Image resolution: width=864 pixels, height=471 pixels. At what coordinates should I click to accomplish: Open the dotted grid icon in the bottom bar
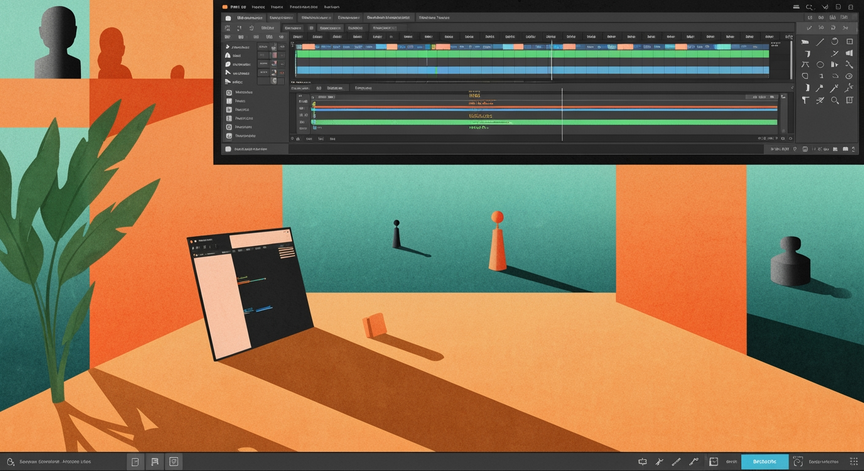854,462
